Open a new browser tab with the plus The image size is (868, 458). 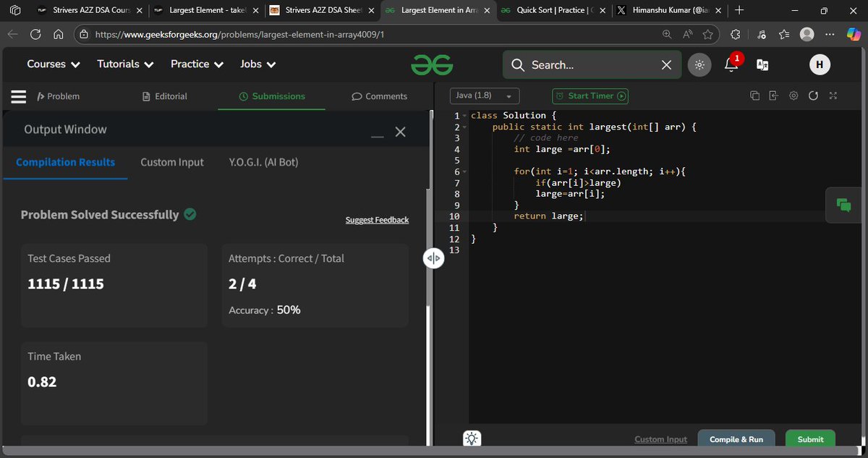click(x=739, y=10)
